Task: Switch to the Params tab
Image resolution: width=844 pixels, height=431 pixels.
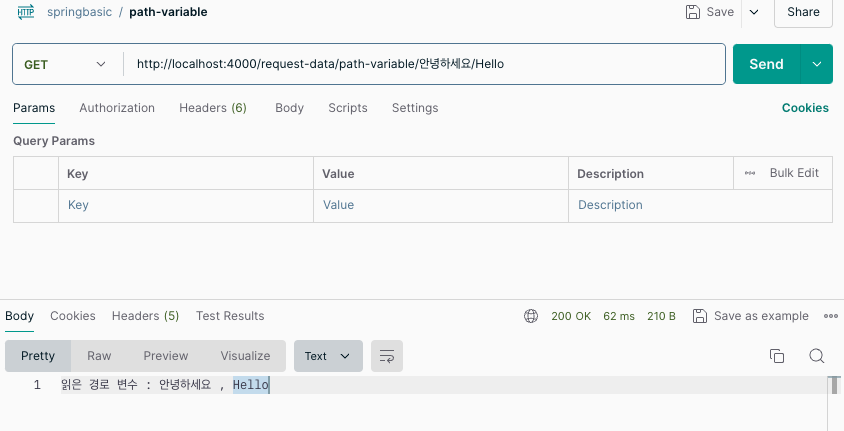Action: (x=34, y=108)
